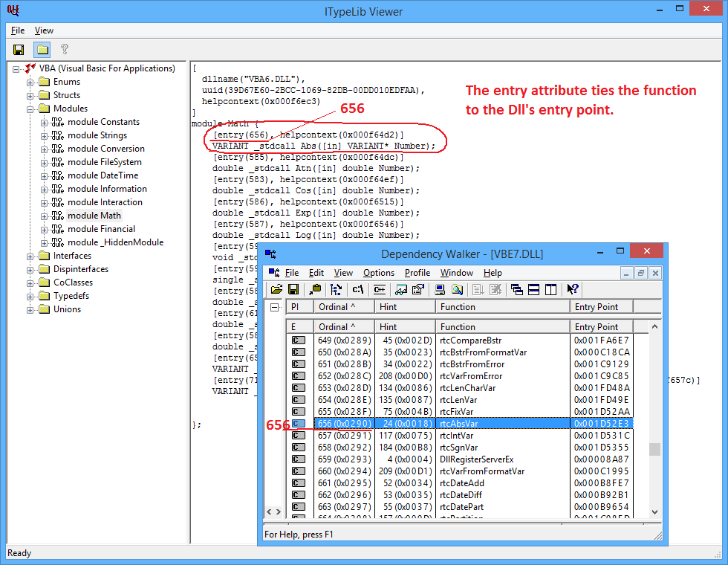Viewport: 728px width, 565px height.
Task: Sort exports list by Entry Point column header
Action: coord(601,326)
